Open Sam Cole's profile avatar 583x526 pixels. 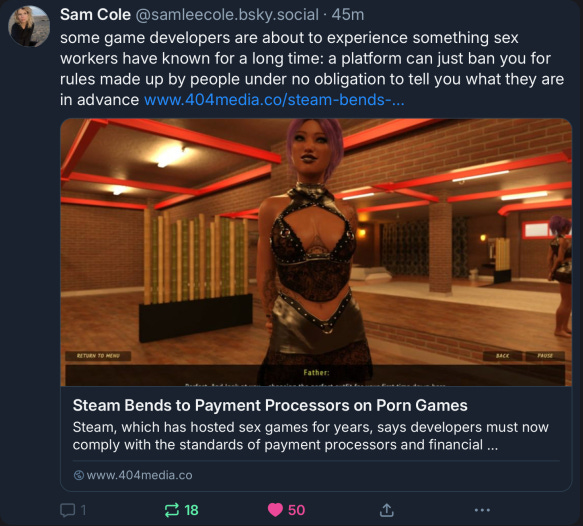[x=29, y=26]
